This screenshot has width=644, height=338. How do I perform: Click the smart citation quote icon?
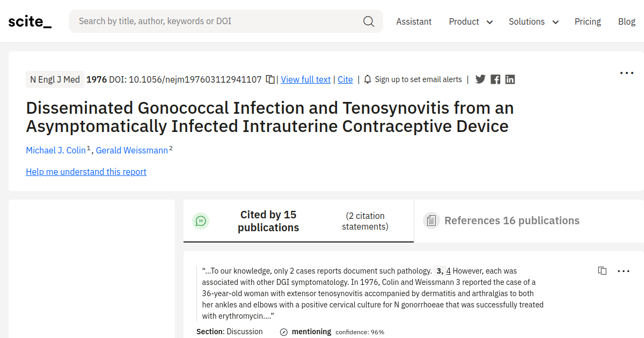coord(201,221)
